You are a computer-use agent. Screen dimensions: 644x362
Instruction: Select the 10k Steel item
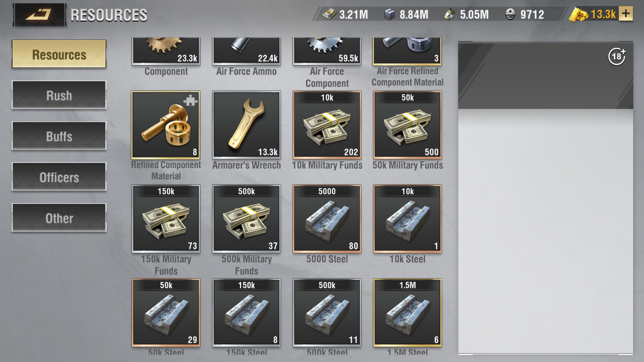pyautogui.click(x=408, y=219)
